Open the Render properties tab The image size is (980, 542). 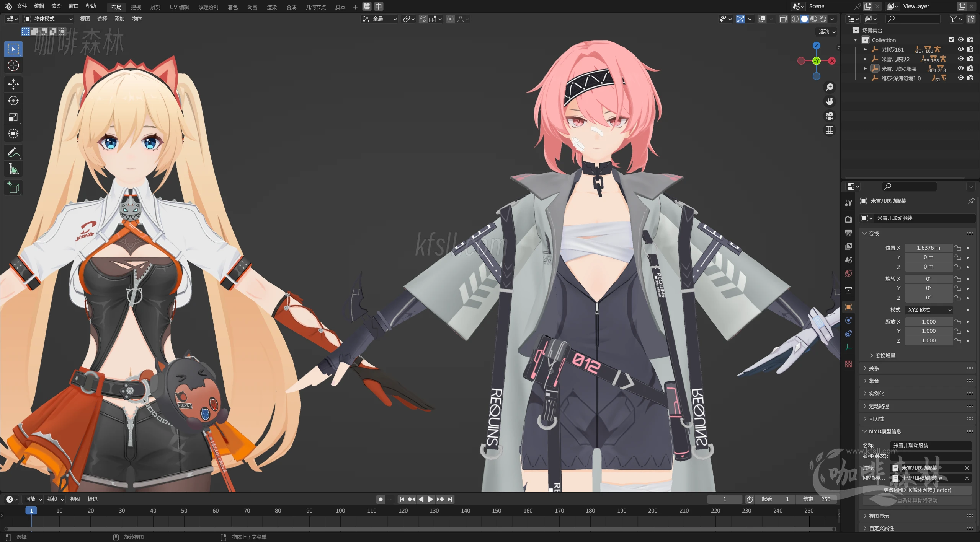pos(848,219)
